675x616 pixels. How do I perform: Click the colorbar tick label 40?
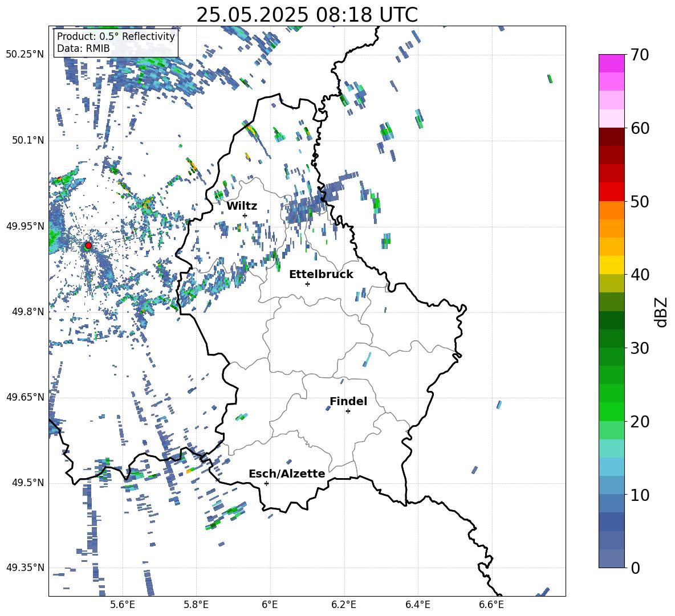tap(640, 275)
